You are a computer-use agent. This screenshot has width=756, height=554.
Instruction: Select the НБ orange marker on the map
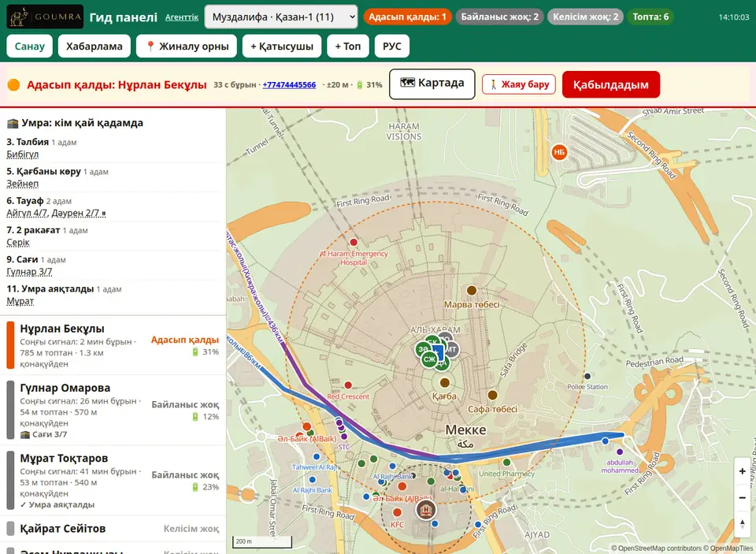click(559, 152)
